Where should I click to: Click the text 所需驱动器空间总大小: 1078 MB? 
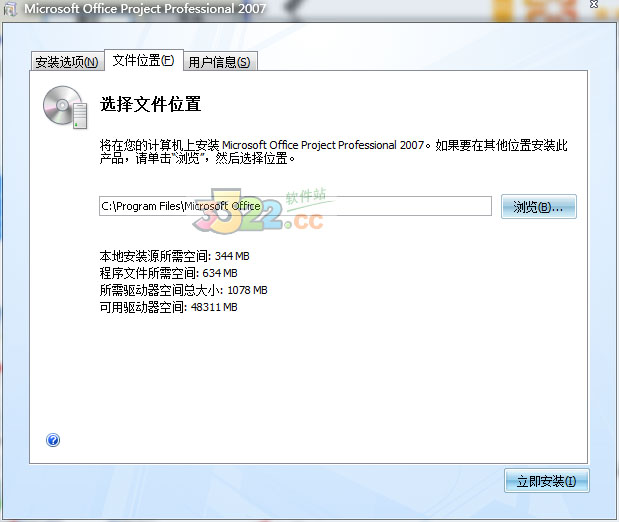pos(184,290)
